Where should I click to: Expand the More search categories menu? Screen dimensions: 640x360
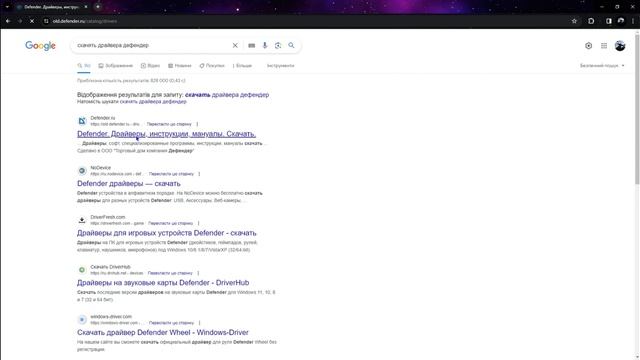pyautogui.click(x=242, y=66)
